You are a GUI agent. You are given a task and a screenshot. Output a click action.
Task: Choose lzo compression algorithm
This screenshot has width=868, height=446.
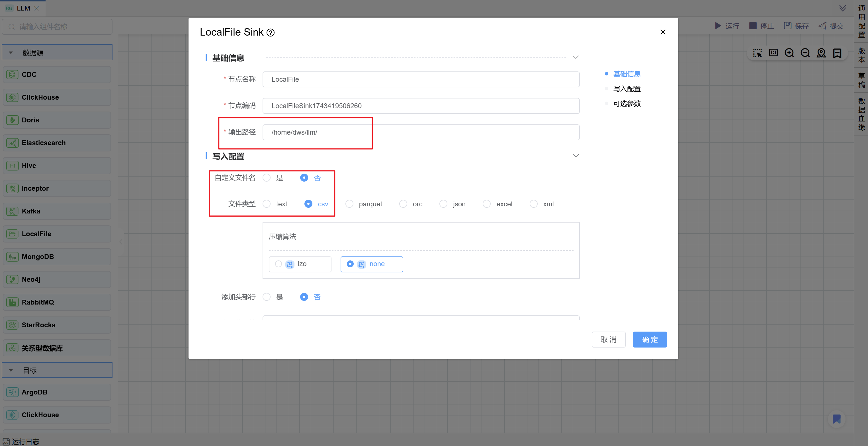278,264
